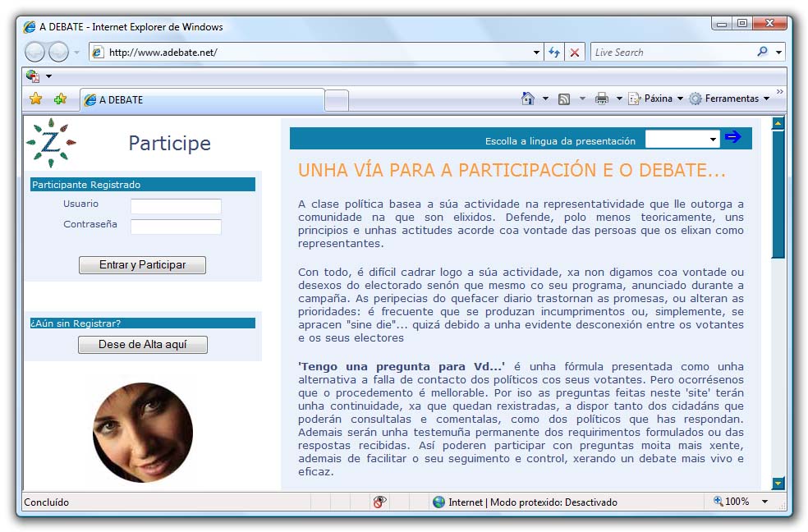Click the 'Participante Registrado' header

tap(143, 185)
